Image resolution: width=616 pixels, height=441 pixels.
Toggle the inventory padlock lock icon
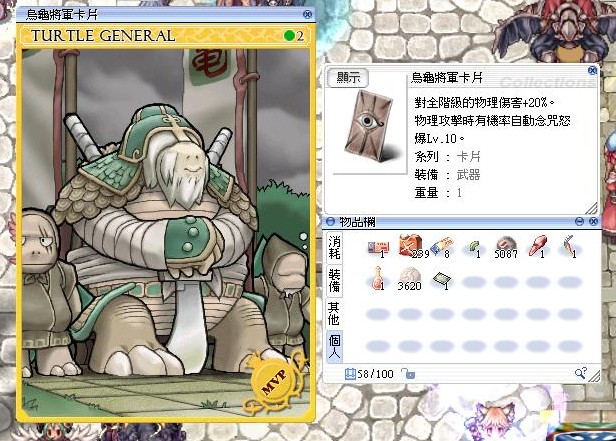point(408,373)
